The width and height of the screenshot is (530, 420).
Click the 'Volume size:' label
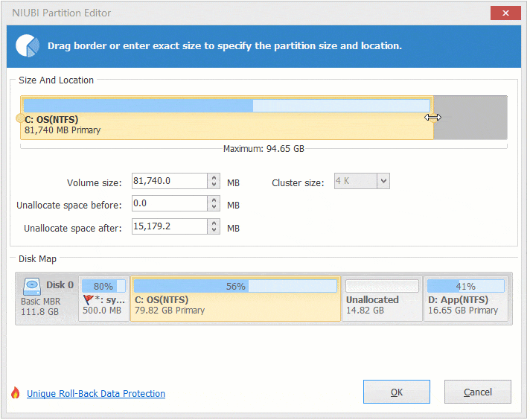point(95,183)
